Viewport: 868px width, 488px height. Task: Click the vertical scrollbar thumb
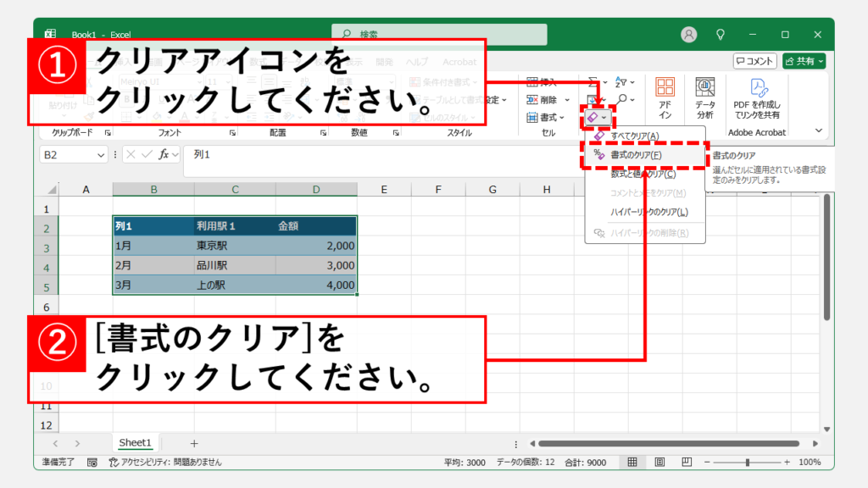[x=826, y=257]
